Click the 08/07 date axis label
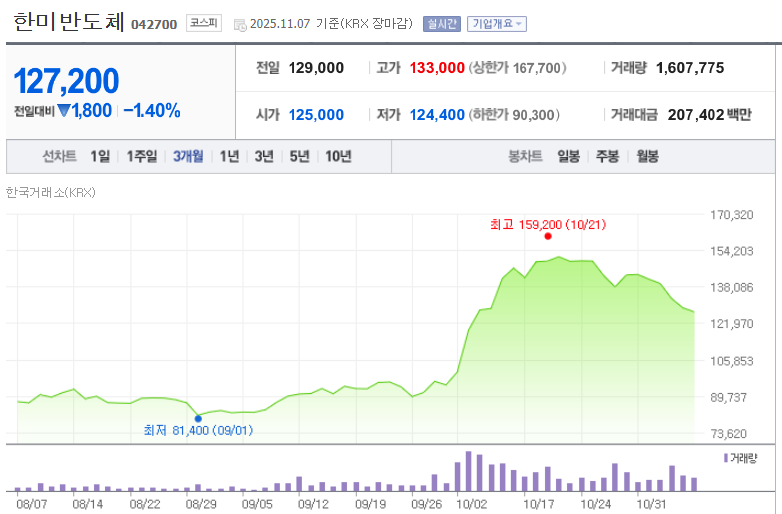Image resolution: width=782 pixels, height=514 pixels. (31, 504)
